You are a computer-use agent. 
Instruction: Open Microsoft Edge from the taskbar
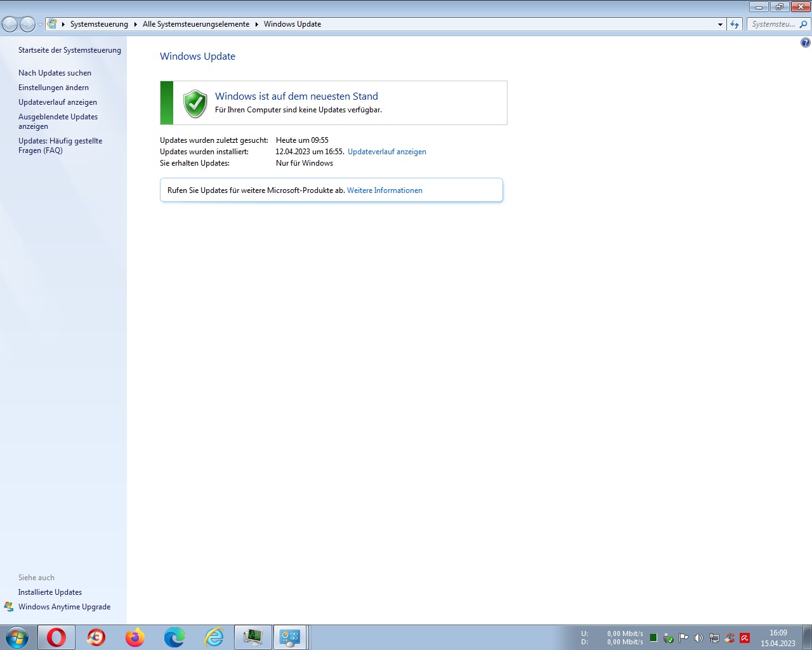[174, 637]
